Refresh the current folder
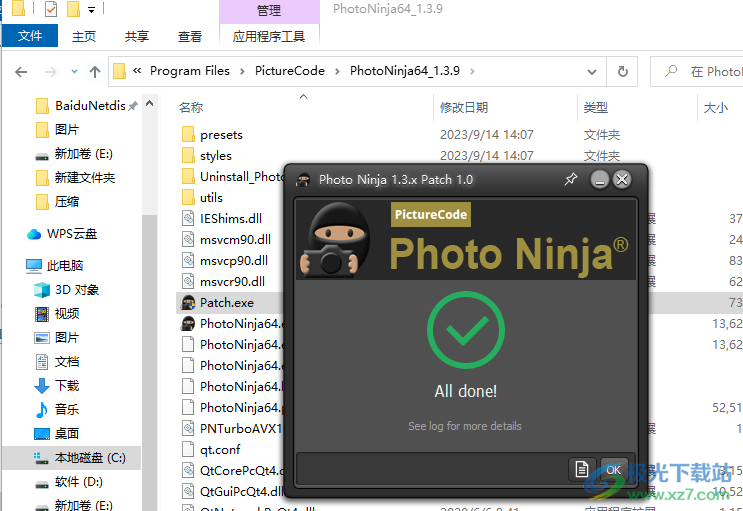 [x=623, y=72]
